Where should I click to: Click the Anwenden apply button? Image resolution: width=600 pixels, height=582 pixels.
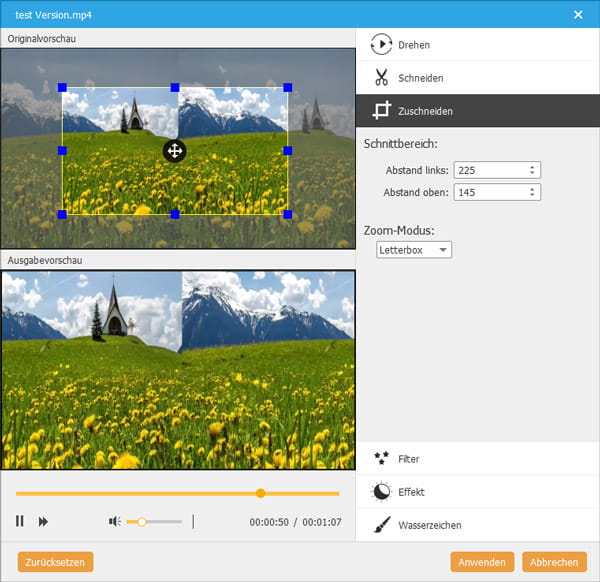pyautogui.click(x=482, y=562)
